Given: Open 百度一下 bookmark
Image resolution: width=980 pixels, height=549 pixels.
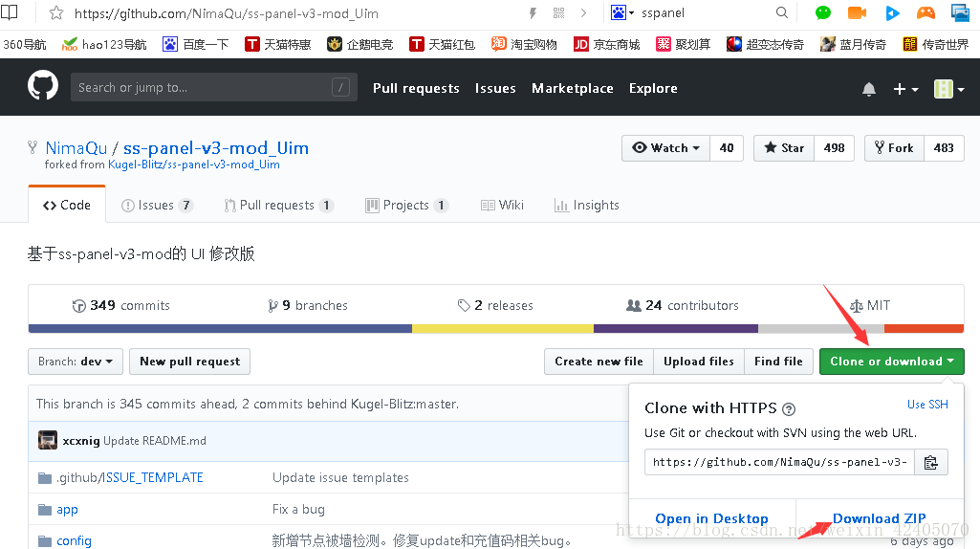Looking at the screenshot, I should (x=195, y=44).
